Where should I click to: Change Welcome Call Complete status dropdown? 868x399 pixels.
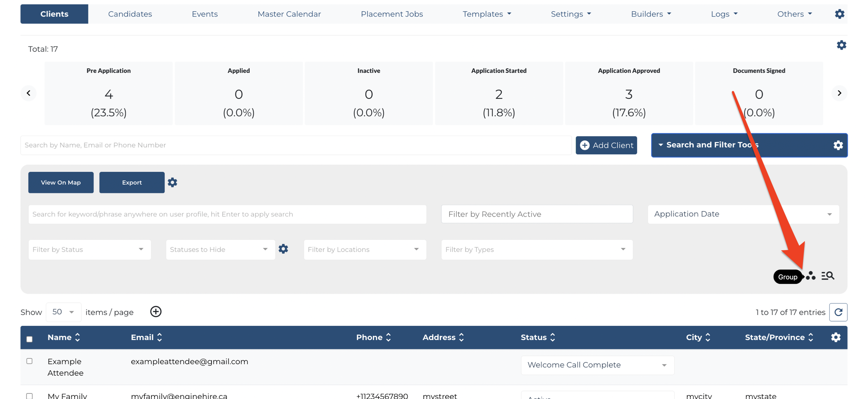[597, 365]
